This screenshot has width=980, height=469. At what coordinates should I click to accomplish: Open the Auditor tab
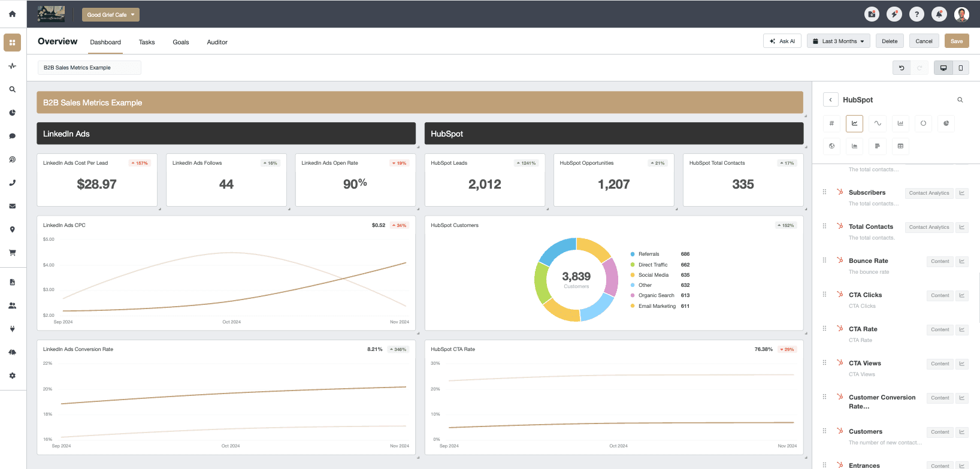pyautogui.click(x=217, y=43)
